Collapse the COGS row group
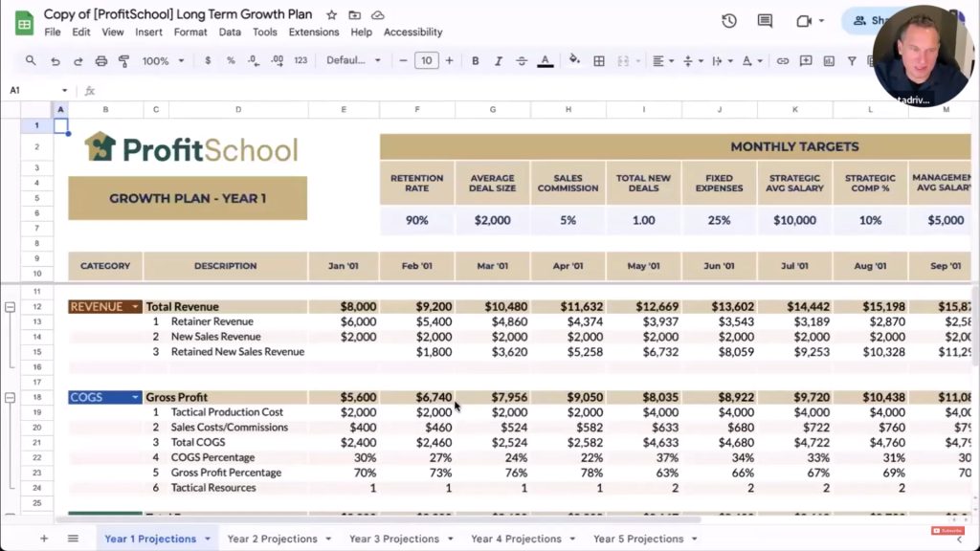The width and height of the screenshot is (980, 551). [10, 397]
